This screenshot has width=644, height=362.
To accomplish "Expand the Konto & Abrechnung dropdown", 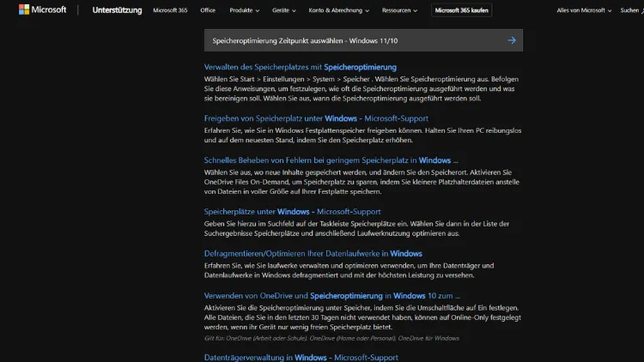I will (x=339, y=10).
